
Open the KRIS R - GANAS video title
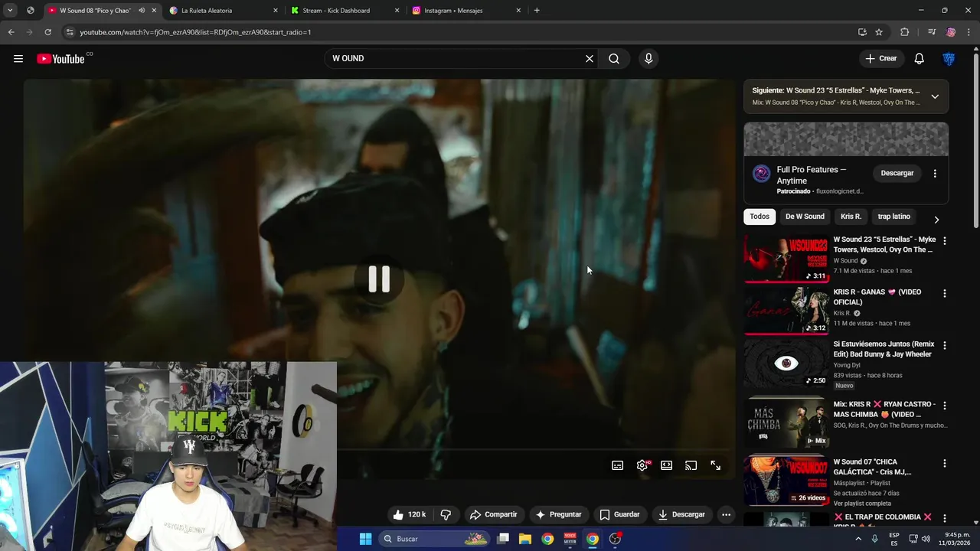point(877,297)
